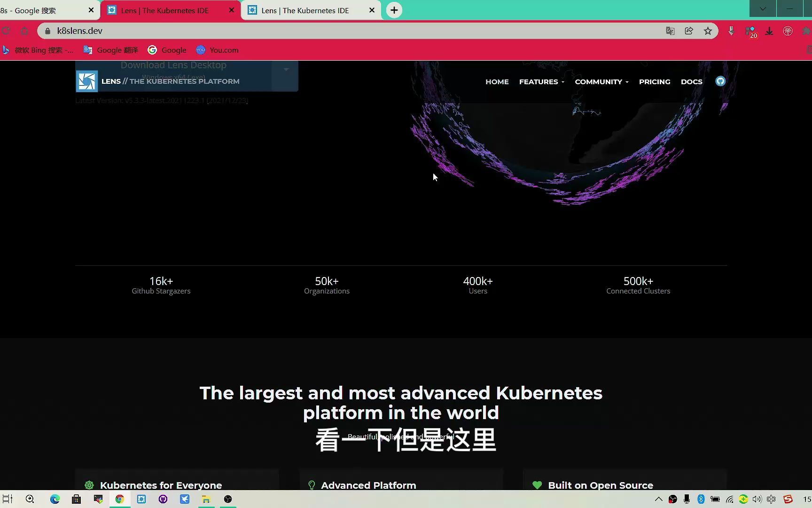812x508 pixels.
Task: Open the Google Translate bookmark
Action: click(111, 50)
